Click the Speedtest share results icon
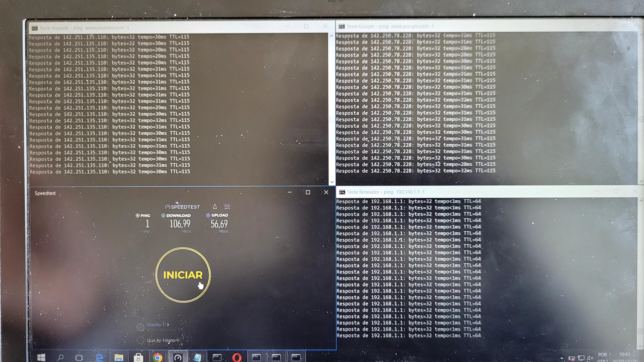This screenshot has width=644, height=362. click(x=215, y=207)
